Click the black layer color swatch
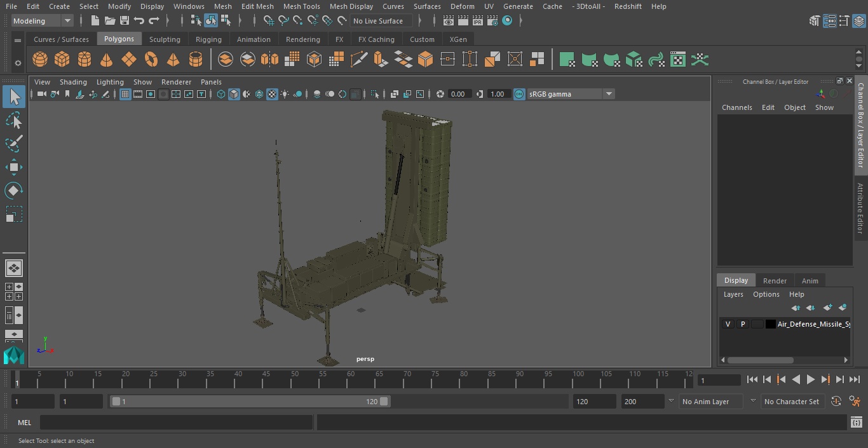Image resolution: width=868 pixels, height=448 pixels. (771, 324)
